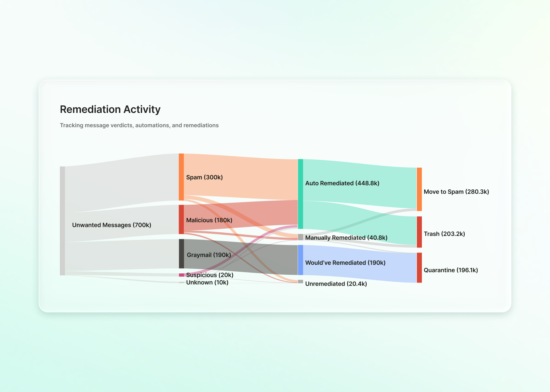Click the Trash (203.2k) label
Screen dimensions: 550x392
point(444,234)
